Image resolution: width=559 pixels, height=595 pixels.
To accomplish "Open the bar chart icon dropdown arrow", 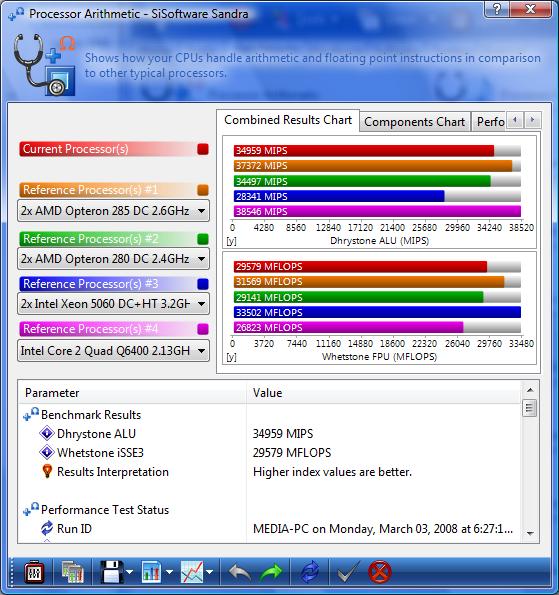I will (x=169, y=572).
